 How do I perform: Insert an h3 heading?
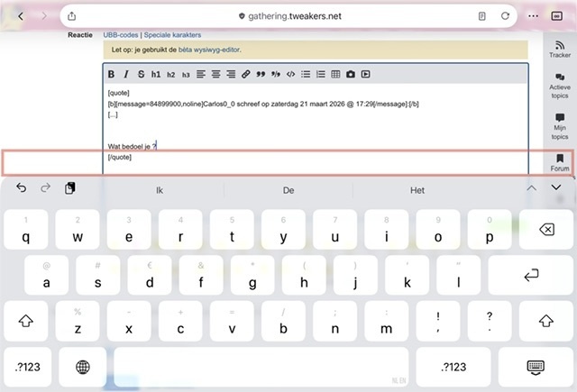click(x=186, y=75)
